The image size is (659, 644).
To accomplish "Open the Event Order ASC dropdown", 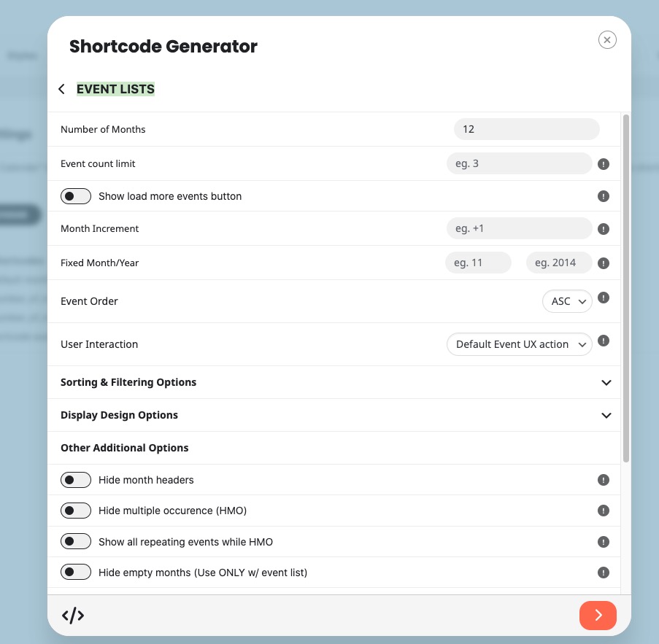I will (567, 301).
